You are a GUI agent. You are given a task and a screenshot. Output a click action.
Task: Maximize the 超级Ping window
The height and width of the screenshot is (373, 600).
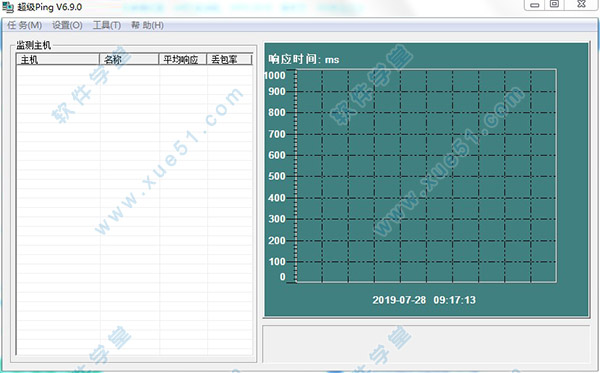[x=554, y=4]
